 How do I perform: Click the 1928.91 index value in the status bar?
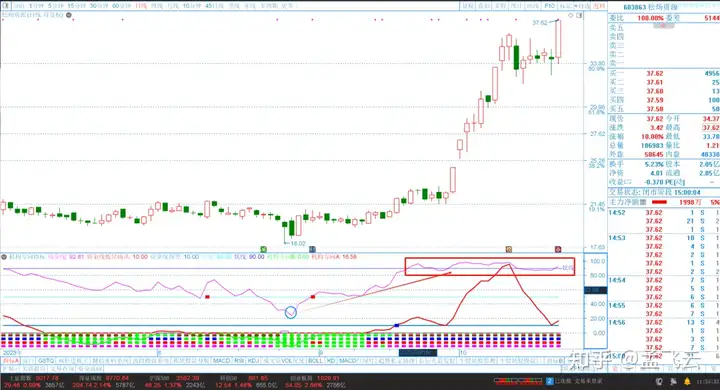click(x=328, y=378)
